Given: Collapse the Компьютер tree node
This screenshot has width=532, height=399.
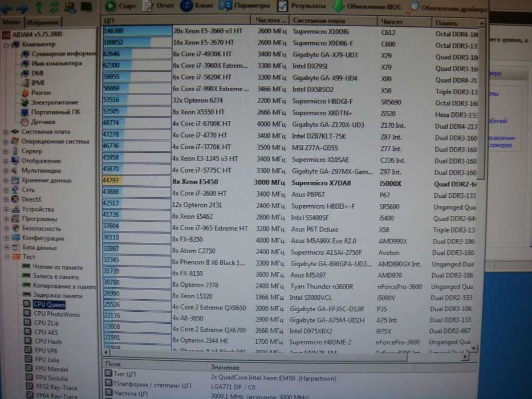Looking at the screenshot, I should coord(6,45).
